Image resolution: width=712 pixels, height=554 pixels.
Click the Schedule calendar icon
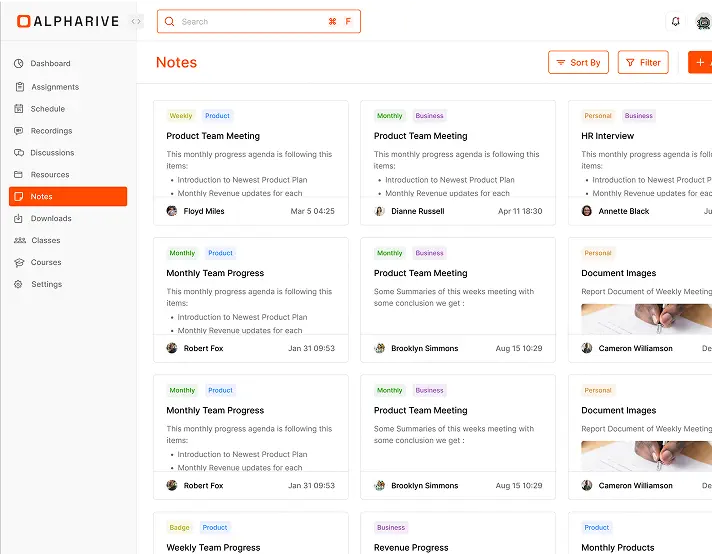pyautogui.click(x=19, y=109)
